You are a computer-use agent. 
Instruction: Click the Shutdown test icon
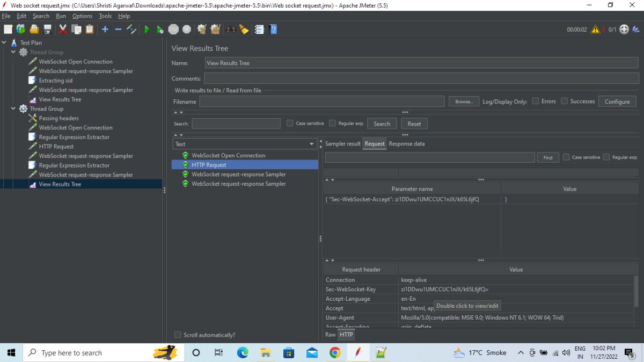[186, 30]
